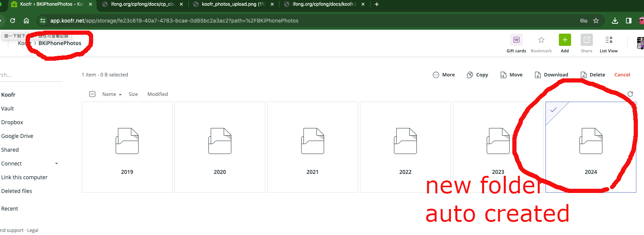Click the green Add plus button
Image resolution: width=644 pixels, height=235 pixels.
point(565,40)
